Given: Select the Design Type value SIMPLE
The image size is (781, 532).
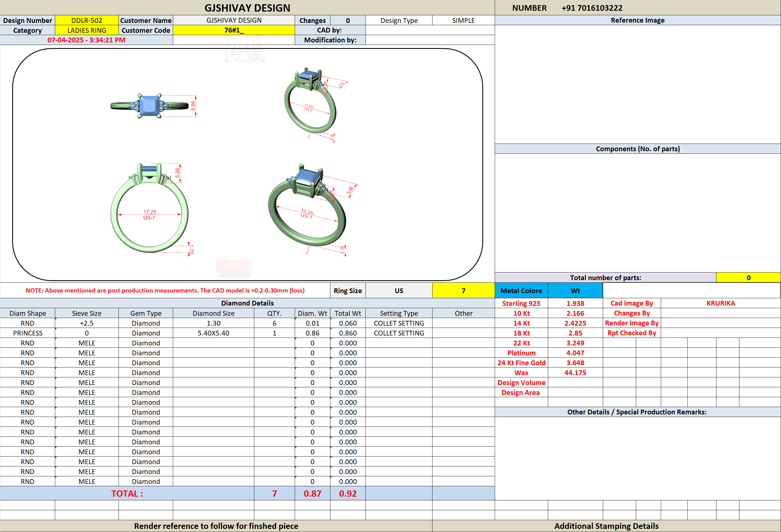Looking at the screenshot, I should [463, 20].
